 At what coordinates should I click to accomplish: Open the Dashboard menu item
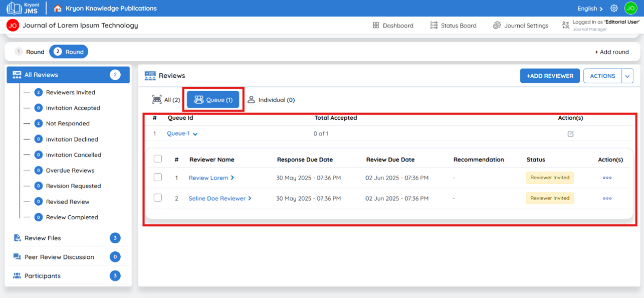pos(393,26)
